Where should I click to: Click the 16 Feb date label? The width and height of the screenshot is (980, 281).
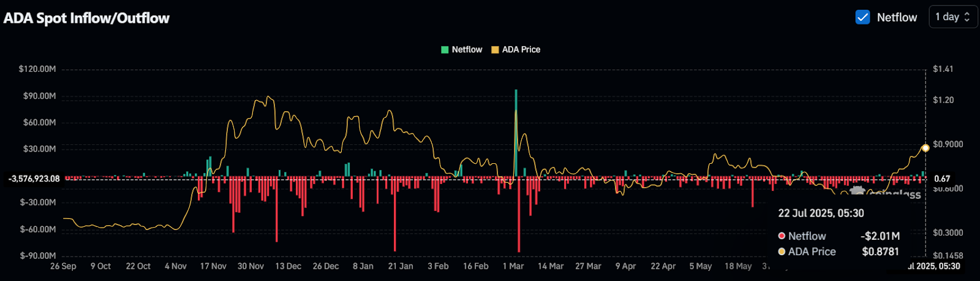pos(476,266)
